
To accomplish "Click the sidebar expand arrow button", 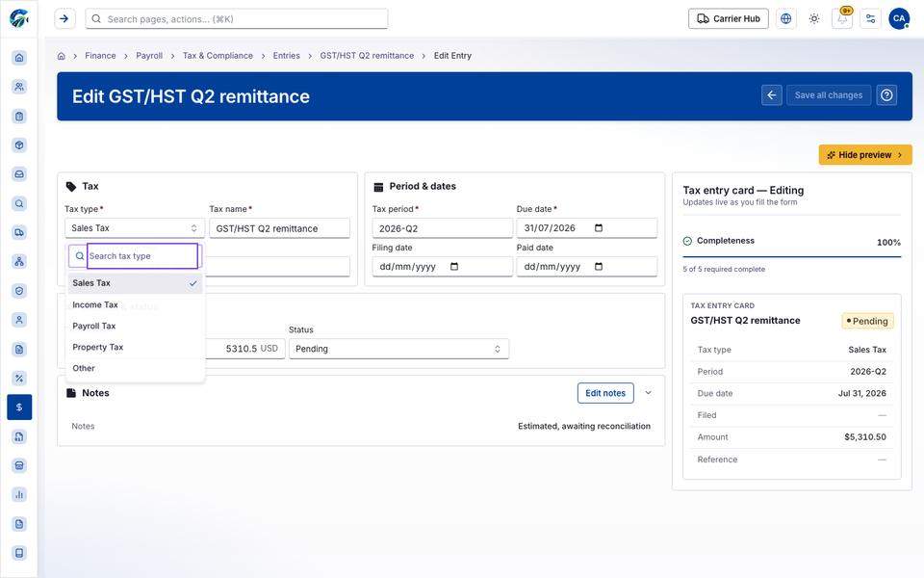I will 64,19.
